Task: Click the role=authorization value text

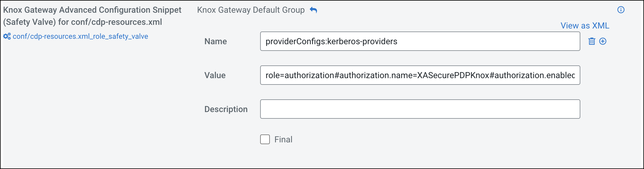Action: (x=420, y=75)
